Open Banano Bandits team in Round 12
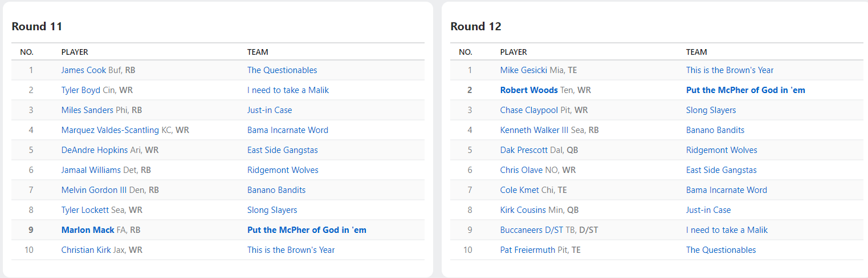Screen dimensions: 868x278 tap(715, 130)
